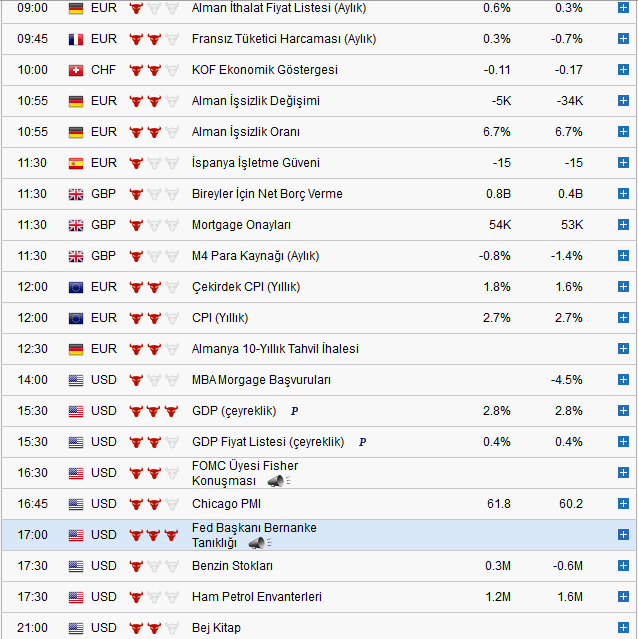Click the bull importance icons for Chicago PMI

point(154,504)
